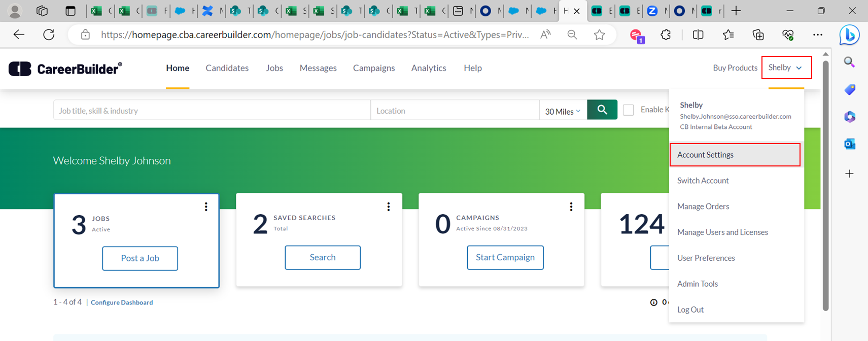Viewport: 868px width, 341px height.
Task: Click the Start Campaign button
Action: 505,257
